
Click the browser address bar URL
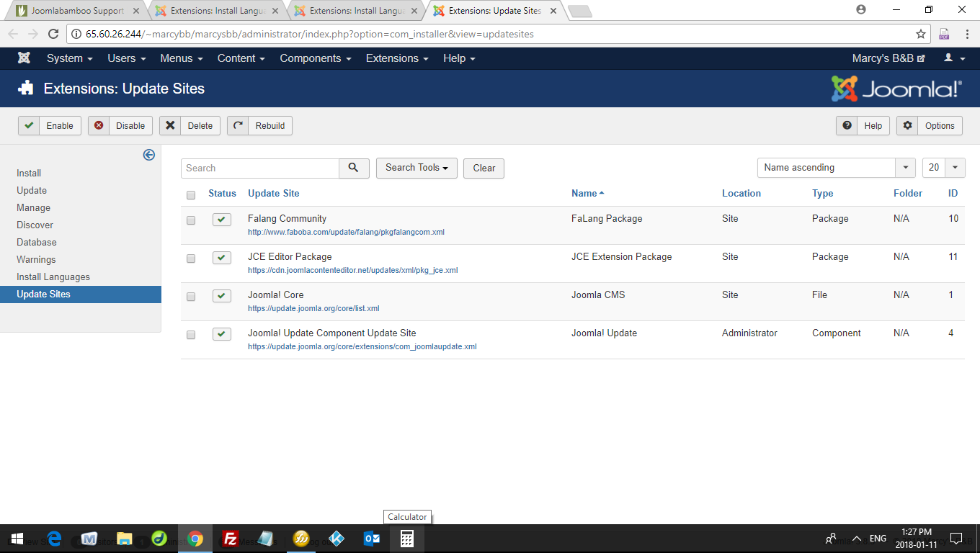tap(310, 34)
